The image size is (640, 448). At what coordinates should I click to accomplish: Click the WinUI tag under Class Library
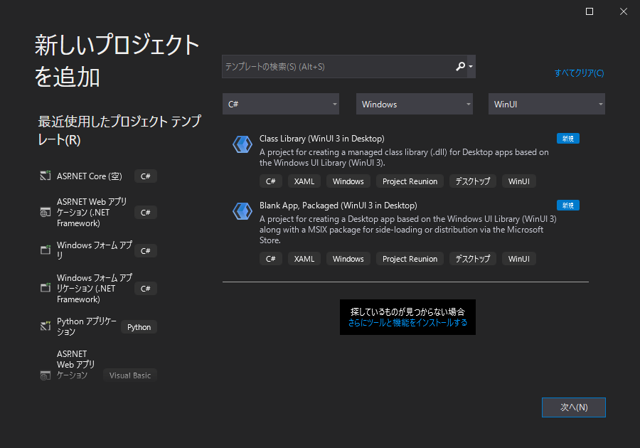[x=519, y=181]
